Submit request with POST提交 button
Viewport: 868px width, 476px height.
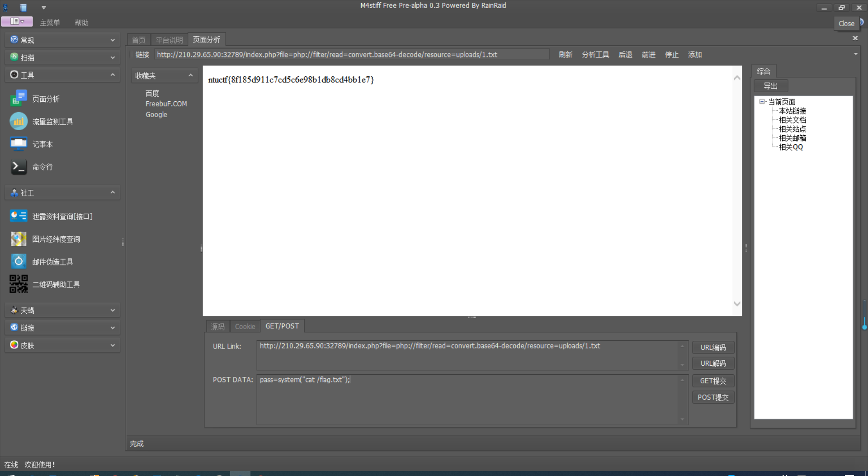[713, 397]
